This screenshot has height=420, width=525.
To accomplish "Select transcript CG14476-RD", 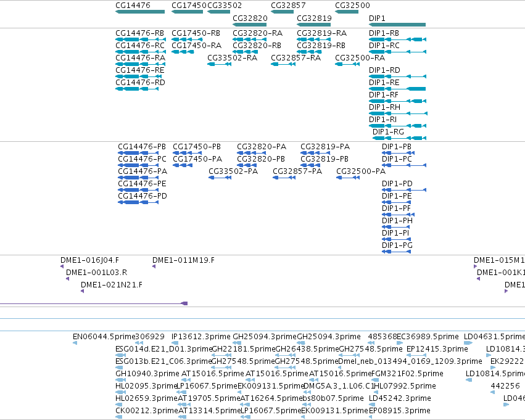I will click(140, 83).
